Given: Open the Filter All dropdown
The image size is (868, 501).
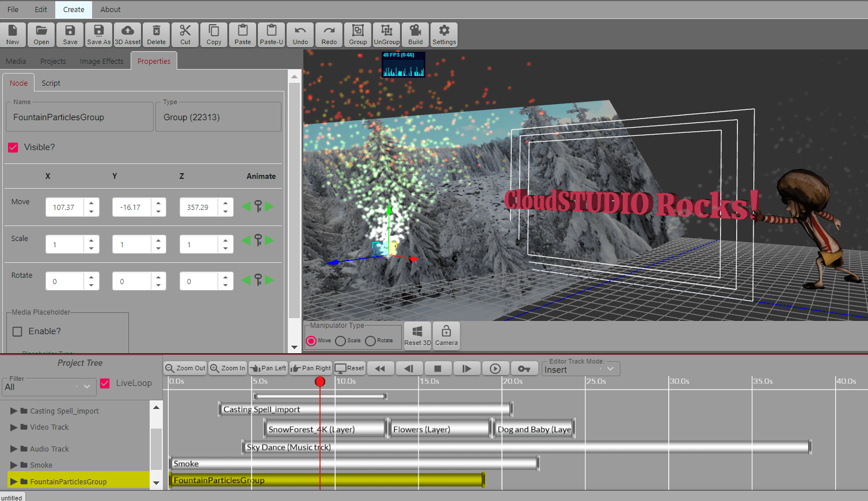Looking at the screenshot, I should (49, 387).
